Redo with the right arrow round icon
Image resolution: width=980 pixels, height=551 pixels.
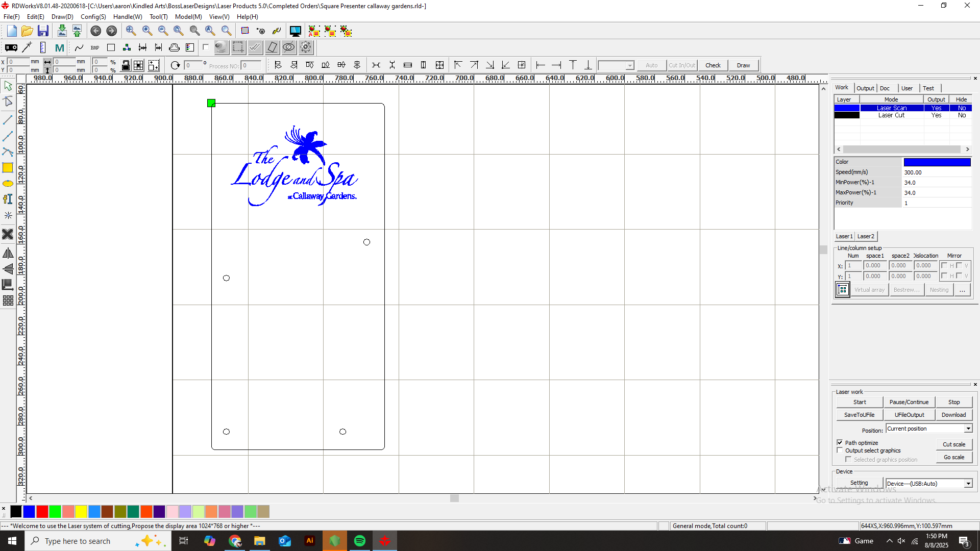pyautogui.click(x=111, y=31)
